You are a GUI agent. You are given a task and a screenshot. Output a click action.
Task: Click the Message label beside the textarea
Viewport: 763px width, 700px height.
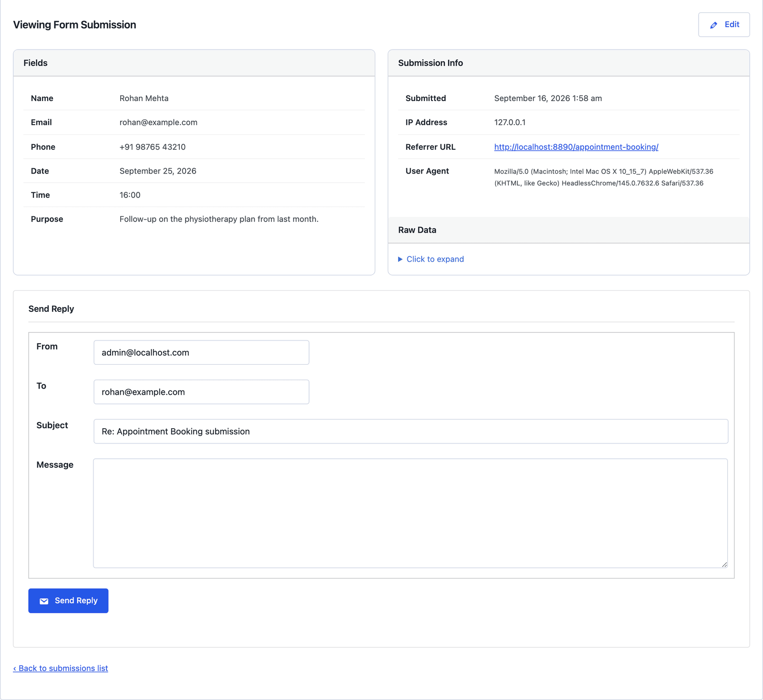point(55,465)
